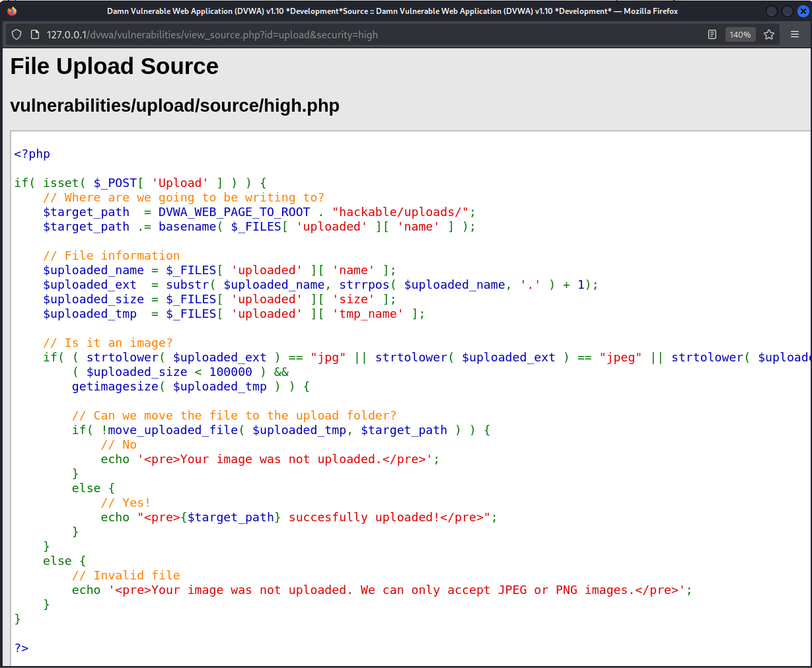Click the 'Your image was not uploaded.</pre>' echo line
The width and height of the screenshot is (812, 668).
coord(270,459)
